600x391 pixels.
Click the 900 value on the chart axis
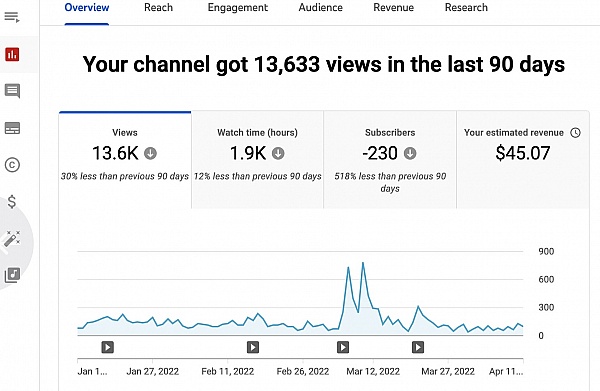pyautogui.click(x=546, y=251)
